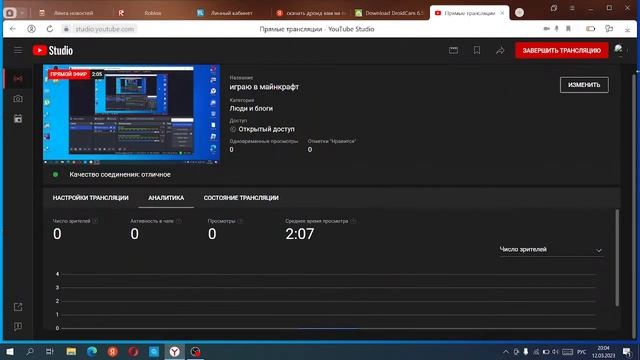Screen dimensions: 640x360
Task: Open the Windows notification center
Action: (627, 351)
